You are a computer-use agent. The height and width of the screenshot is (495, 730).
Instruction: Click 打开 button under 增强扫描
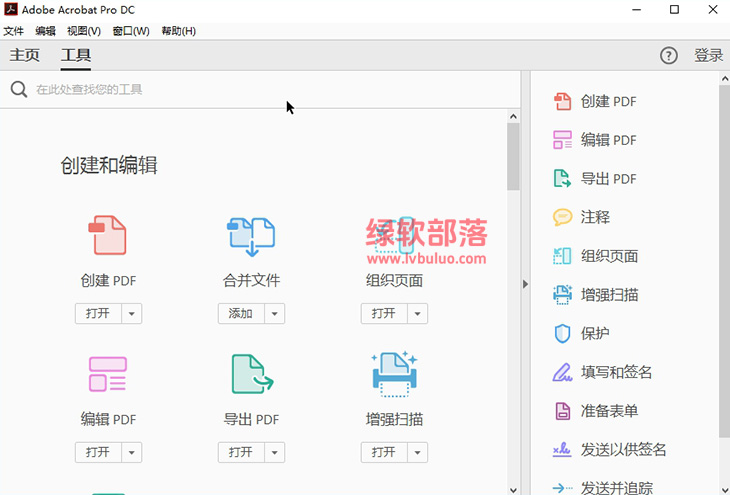pos(384,452)
